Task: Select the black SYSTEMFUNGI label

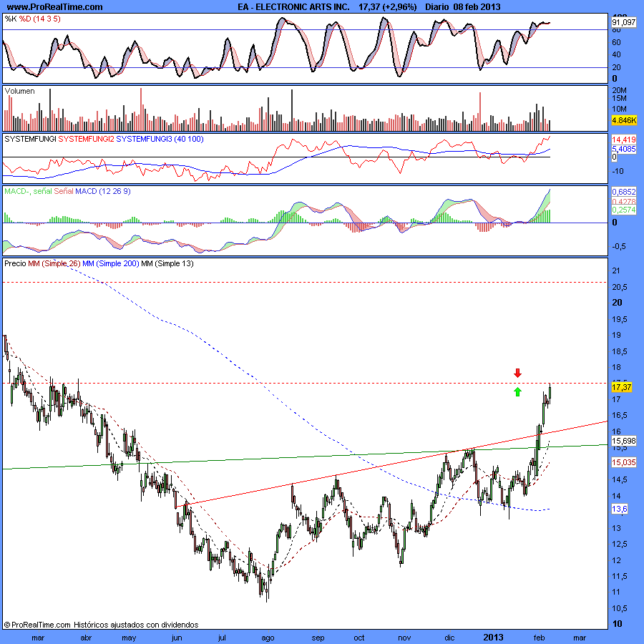Action: [x=30, y=140]
